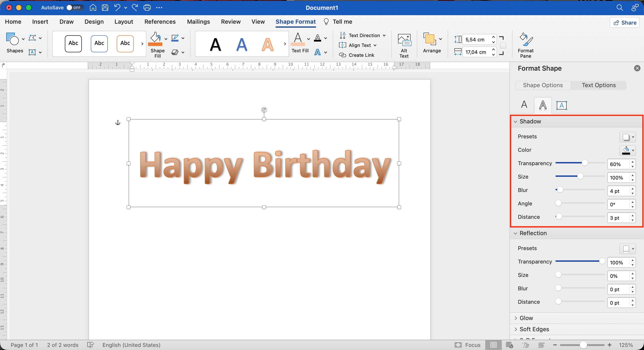Toggle the lock aspect ratio checkbox

tap(503, 46)
